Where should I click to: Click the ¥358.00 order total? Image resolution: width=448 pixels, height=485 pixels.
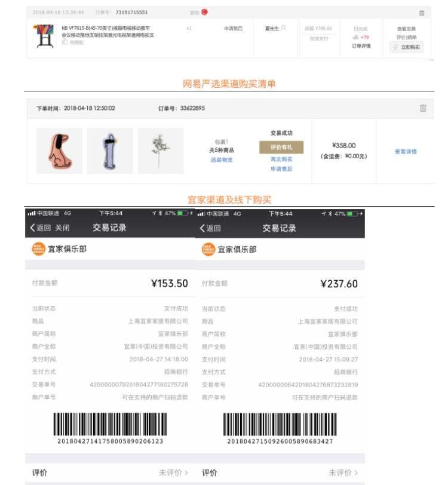(343, 145)
